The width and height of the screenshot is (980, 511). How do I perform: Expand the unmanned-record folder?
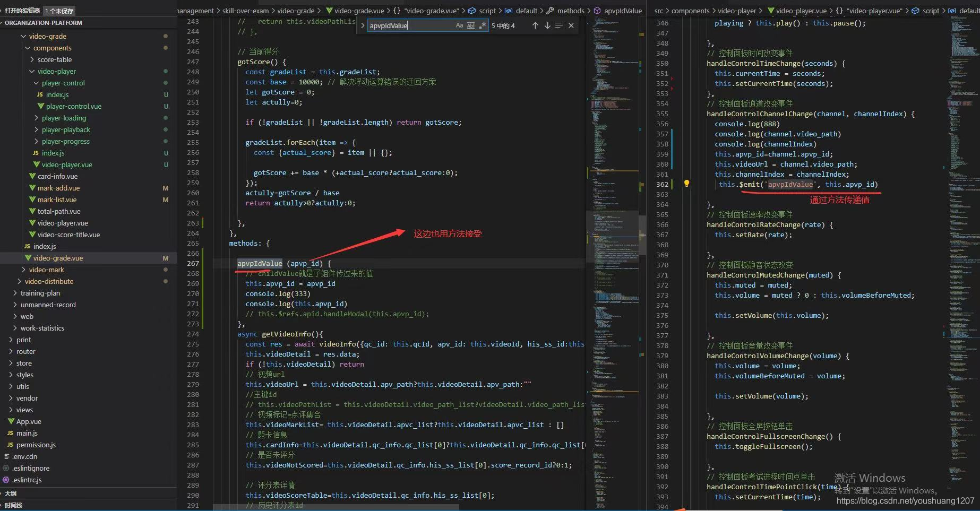tap(15, 305)
